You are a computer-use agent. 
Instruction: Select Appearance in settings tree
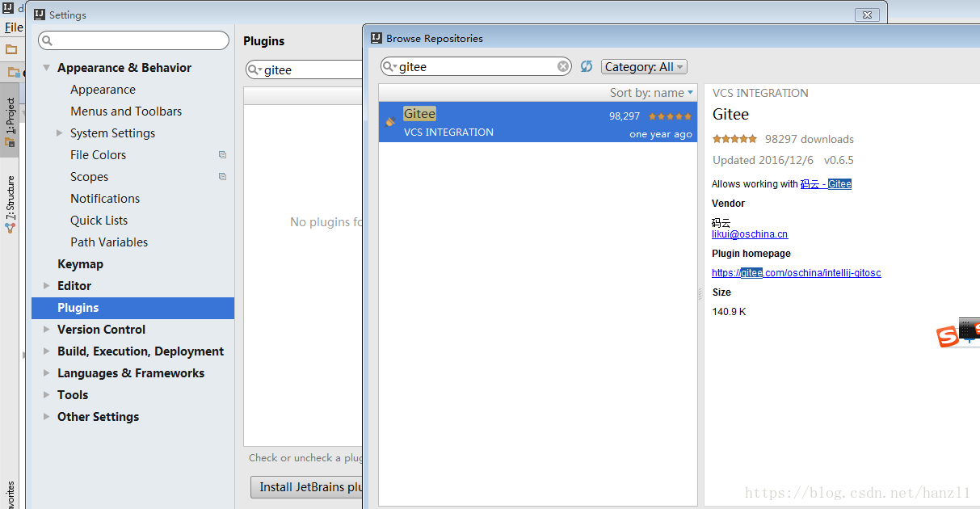click(103, 90)
